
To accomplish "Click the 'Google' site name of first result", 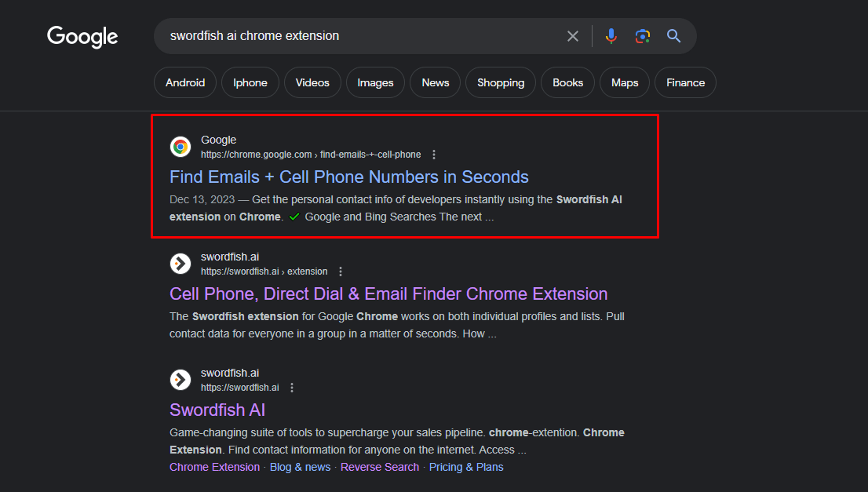I will (x=218, y=140).
